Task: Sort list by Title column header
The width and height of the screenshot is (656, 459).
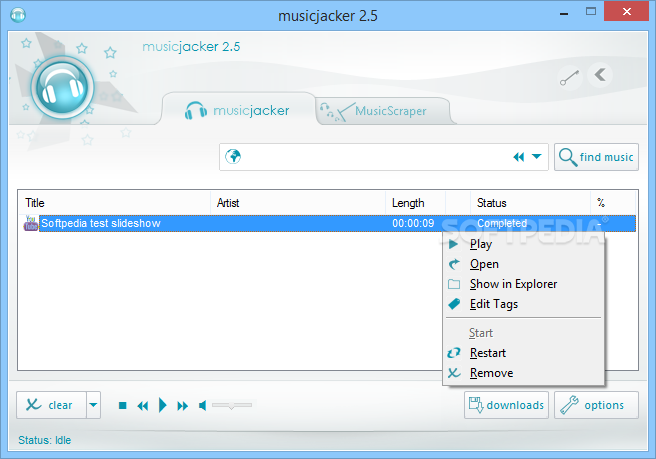Action: tap(114, 203)
